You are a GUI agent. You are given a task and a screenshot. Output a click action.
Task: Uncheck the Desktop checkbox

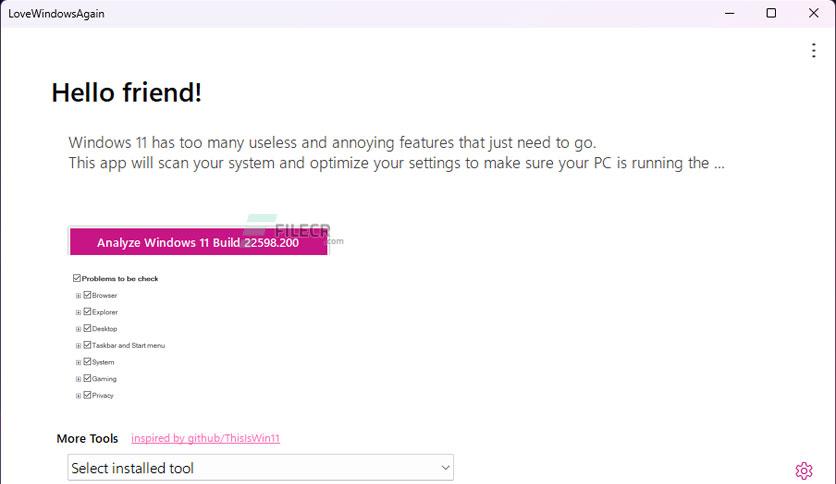pos(87,328)
